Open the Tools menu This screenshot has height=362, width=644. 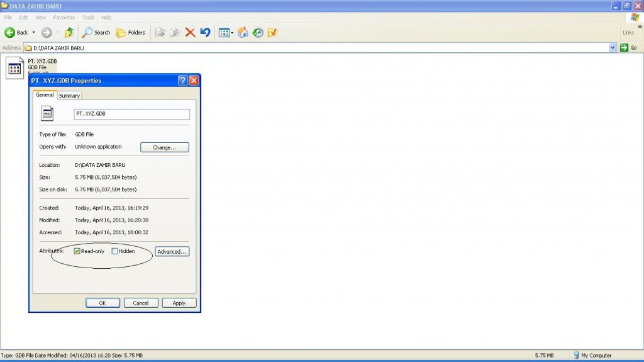[x=88, y=18]
